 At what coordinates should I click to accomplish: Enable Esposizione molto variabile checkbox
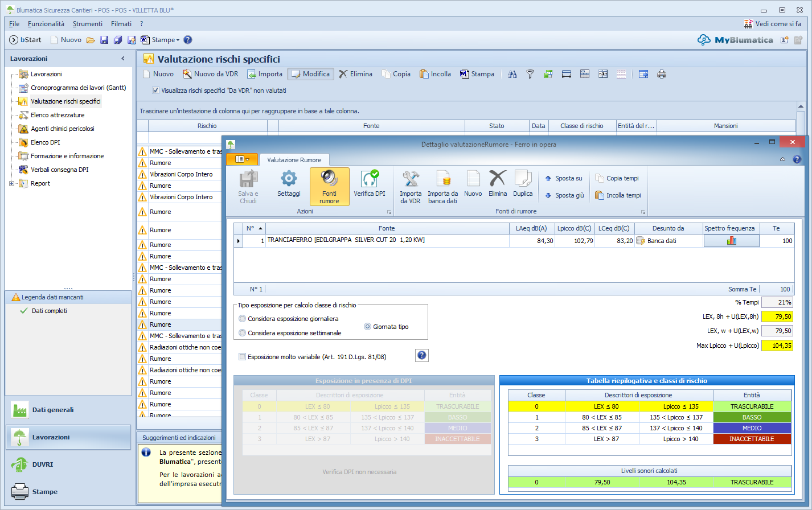(243, 357)
